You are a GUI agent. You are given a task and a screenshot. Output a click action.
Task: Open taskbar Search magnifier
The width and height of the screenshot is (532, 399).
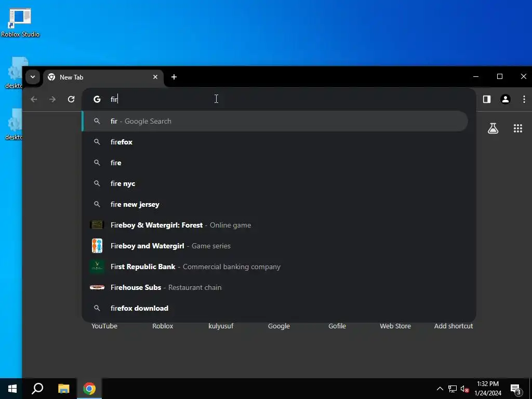coord(37,389)
